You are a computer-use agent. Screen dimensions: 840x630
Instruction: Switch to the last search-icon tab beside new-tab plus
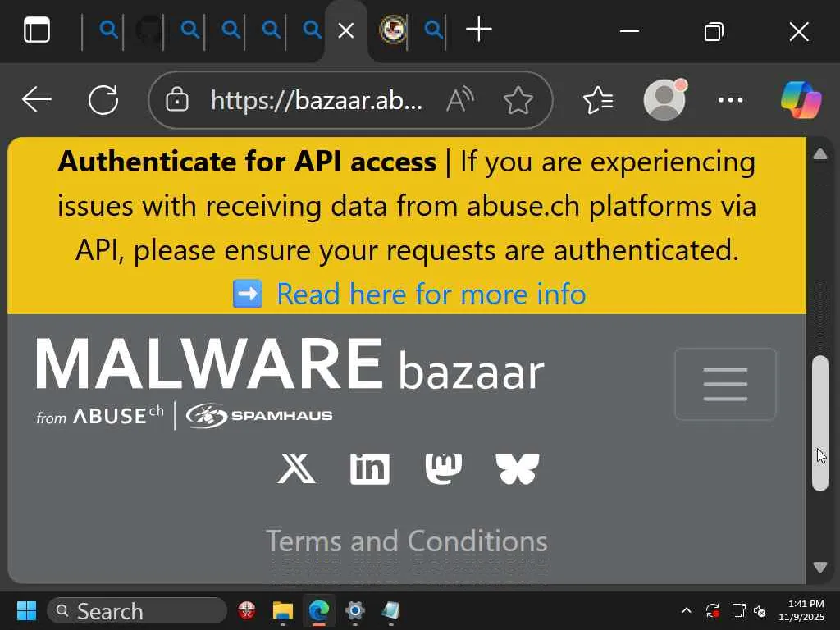click(433, 30)
